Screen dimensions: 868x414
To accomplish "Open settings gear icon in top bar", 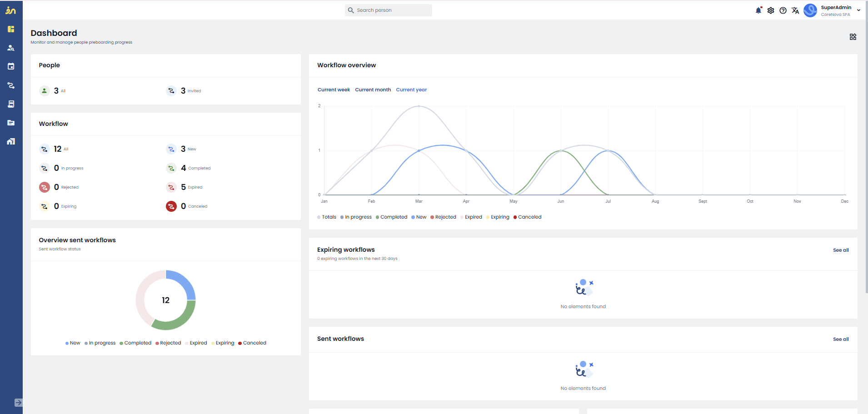I will (x=771, y=10).
